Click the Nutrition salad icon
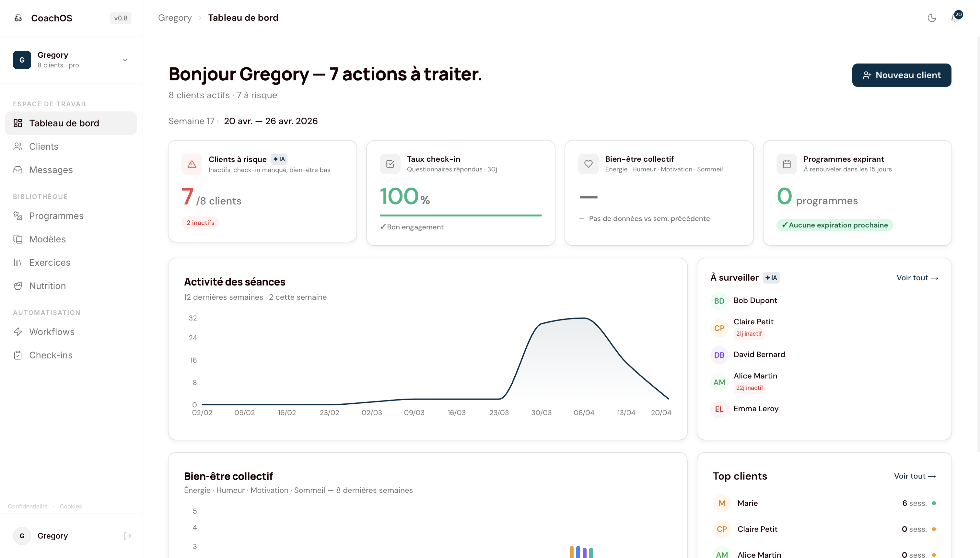Screen dimensions: 980x558 click(x=17, y=286)
